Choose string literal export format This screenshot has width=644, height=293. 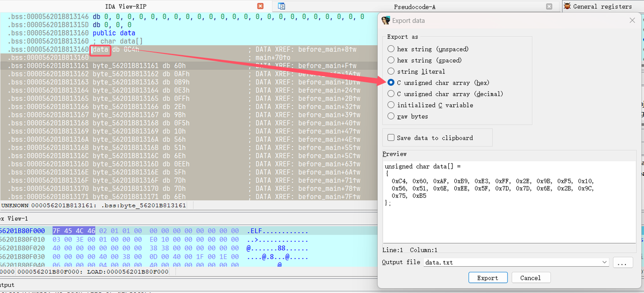click(391, 71)
